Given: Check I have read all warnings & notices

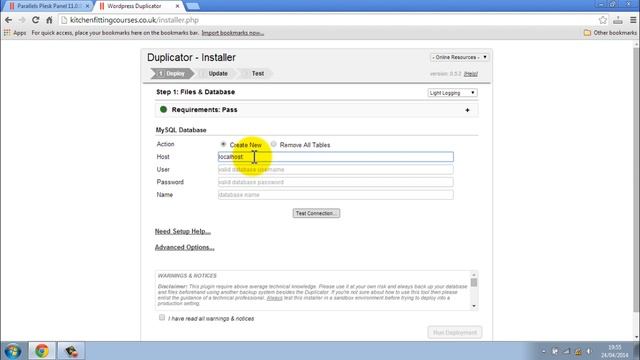Looking at the screenshot, I should (x=162, y=317).
